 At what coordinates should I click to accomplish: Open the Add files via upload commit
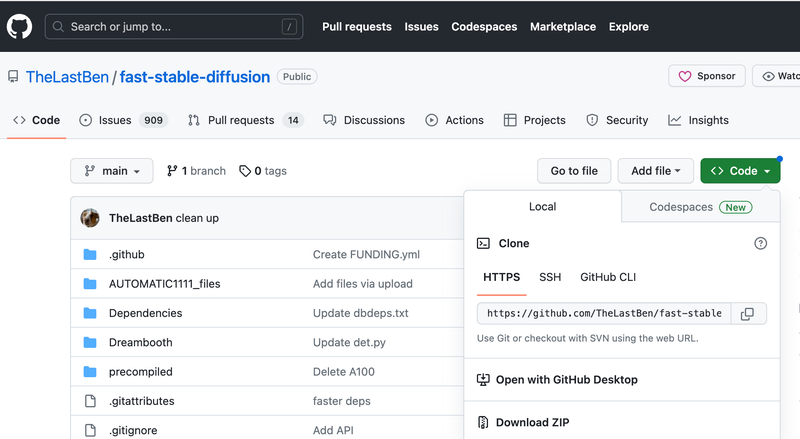pos(363,284)
